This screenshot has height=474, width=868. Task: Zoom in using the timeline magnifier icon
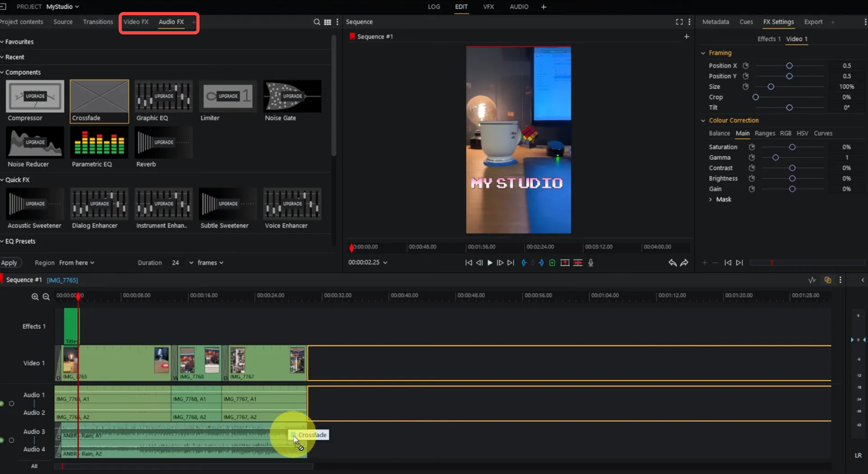(34, 297)
